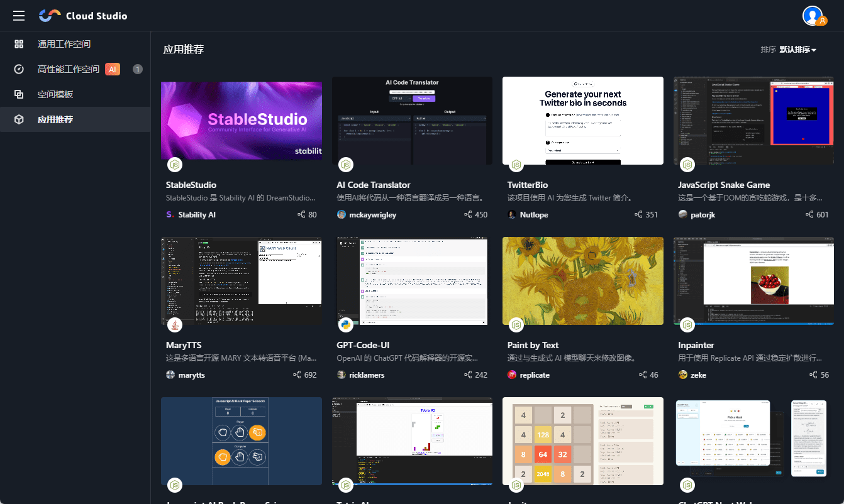Viewport: 844px width, 504px height.
Task: Click the Python icon on GPT-Code-UI card
Action: tap(345, 325)
